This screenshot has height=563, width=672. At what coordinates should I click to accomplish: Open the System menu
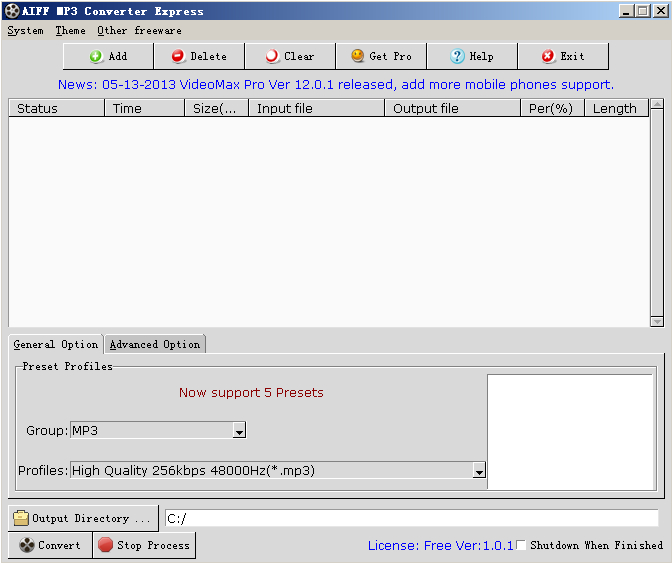[25, 31]
